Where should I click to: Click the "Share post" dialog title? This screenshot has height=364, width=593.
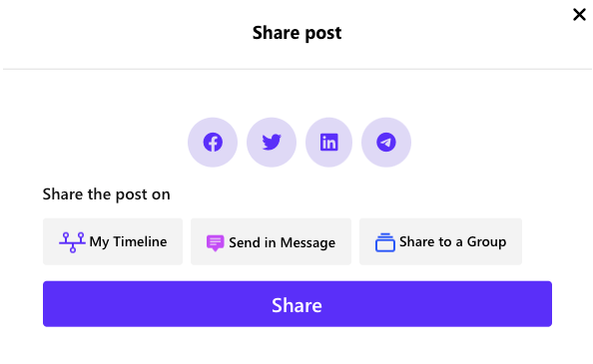pyautogui.click(x=296, y=33)
